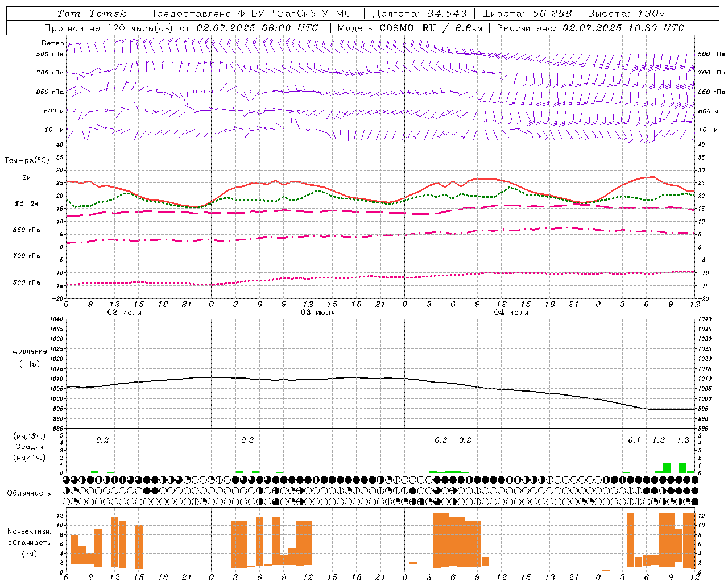The height and width of the screenshot is (582, 728).
Task: Click the Модель COSMO-RU / 6.6км label
Action: coord(409,28)
